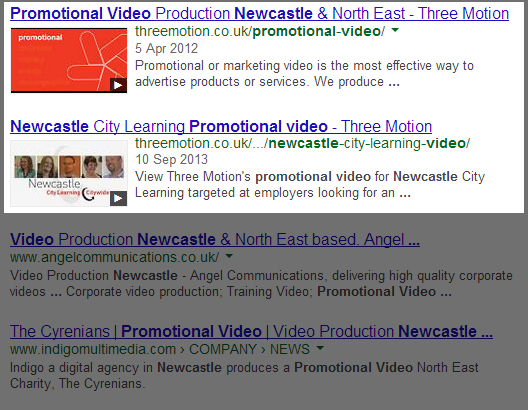Click the Angel Communications snippet description
The height and width of the screenshot is (410, 528).
pyautogui.click(x=261, y=283)
